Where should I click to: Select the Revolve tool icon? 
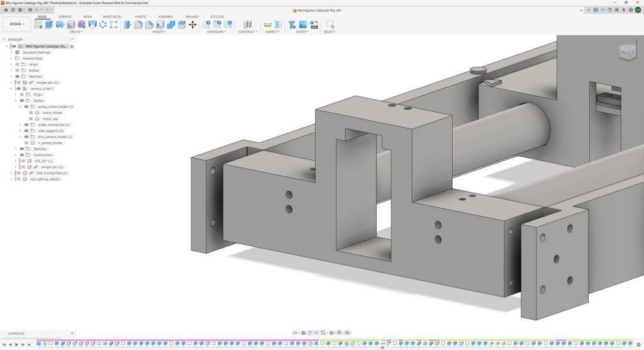click(x=60, y=25)
